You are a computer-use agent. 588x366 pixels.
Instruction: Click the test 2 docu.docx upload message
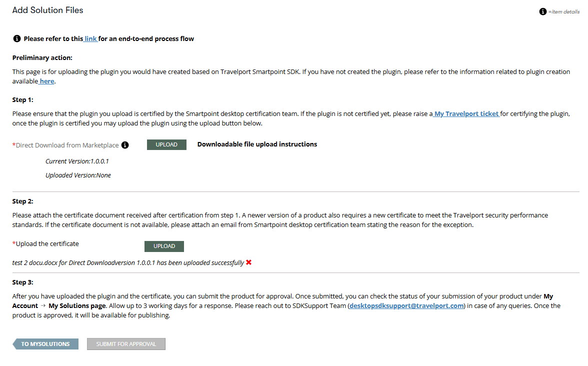tap(128, 262)
